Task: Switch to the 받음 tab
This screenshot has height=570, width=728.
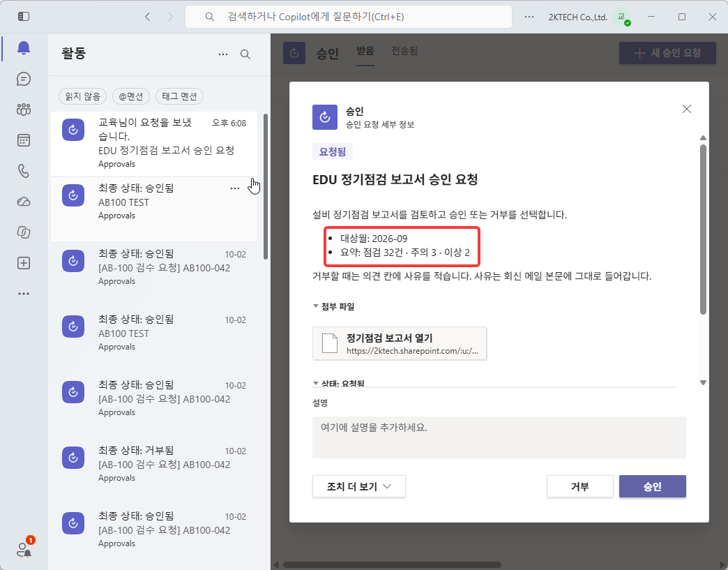Action: (365, 51)
